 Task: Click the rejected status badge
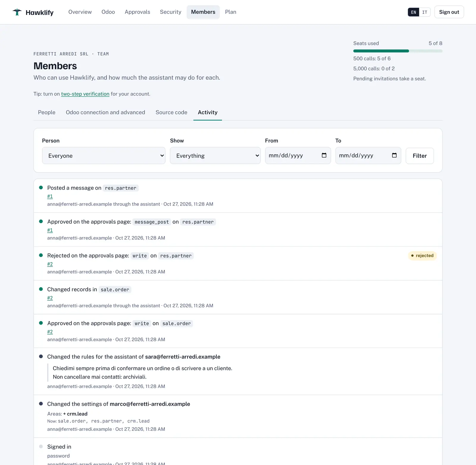coord(422,256)
